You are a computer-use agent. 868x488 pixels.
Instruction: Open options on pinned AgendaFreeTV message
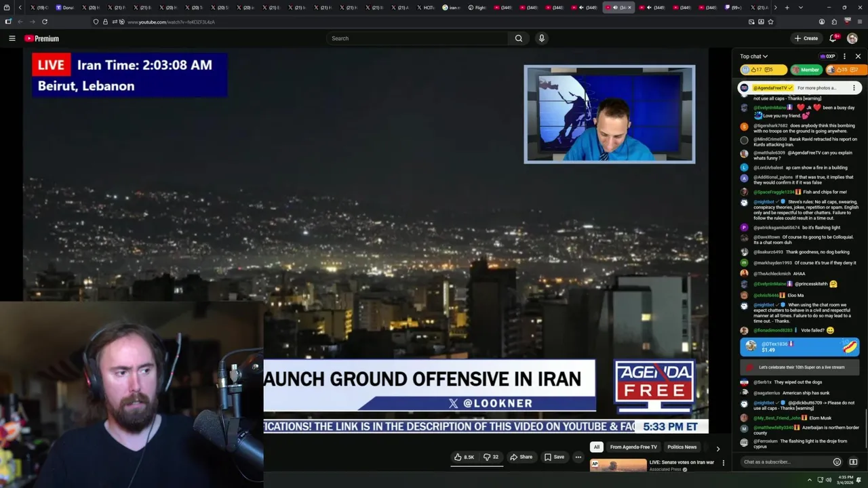pyautogui.click(x=854, y=87)
